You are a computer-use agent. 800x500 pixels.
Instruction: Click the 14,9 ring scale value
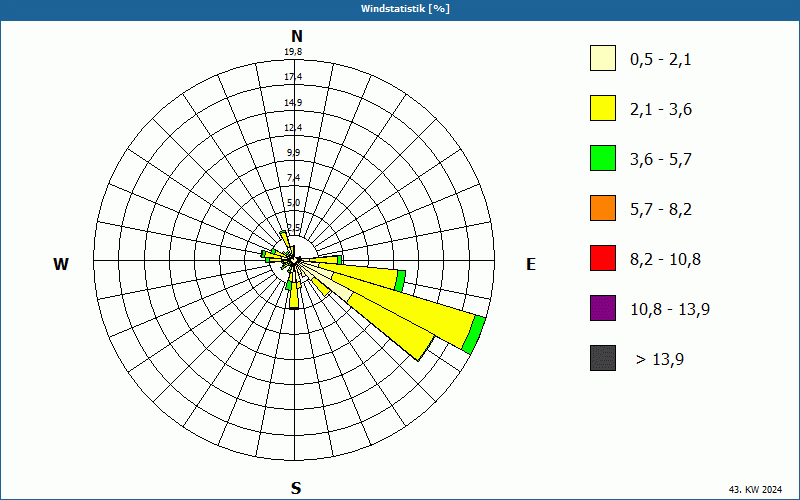tap(293, 103)
